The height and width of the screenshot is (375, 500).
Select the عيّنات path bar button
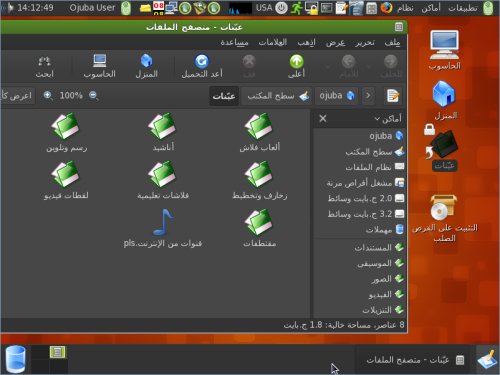[x=224, y=96]
